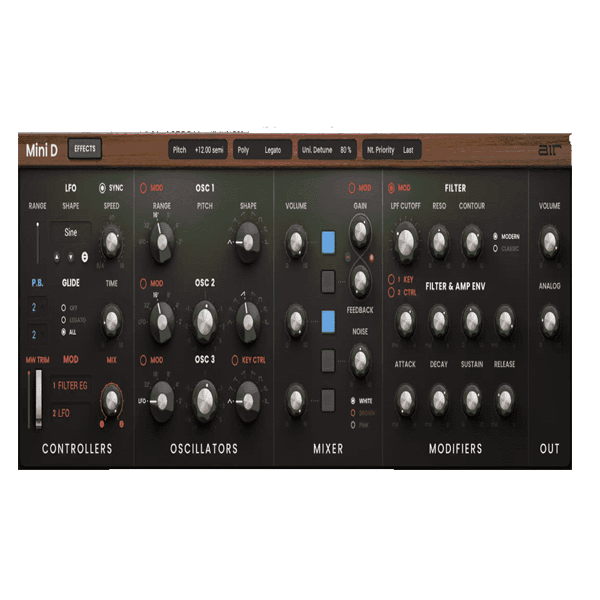The image size is (600, 600).
Task: Open the upper P.B. range value box
Action: (x=37, y=307)
